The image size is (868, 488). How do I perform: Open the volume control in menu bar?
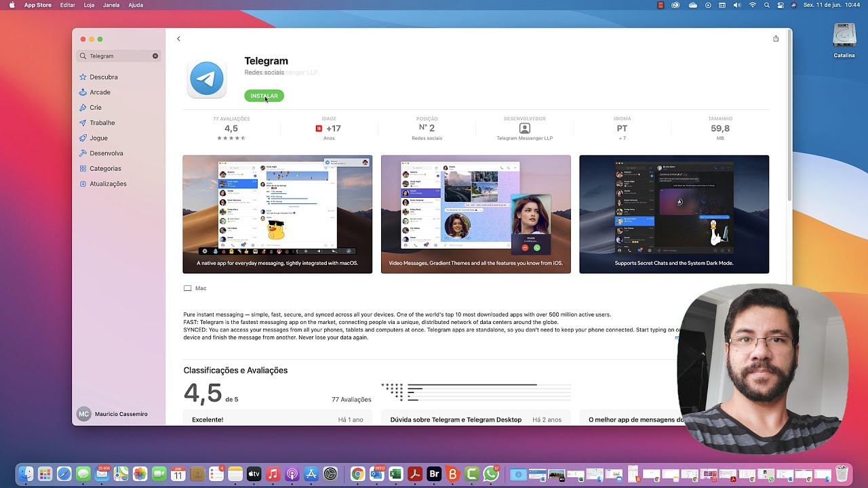(737, 5)
